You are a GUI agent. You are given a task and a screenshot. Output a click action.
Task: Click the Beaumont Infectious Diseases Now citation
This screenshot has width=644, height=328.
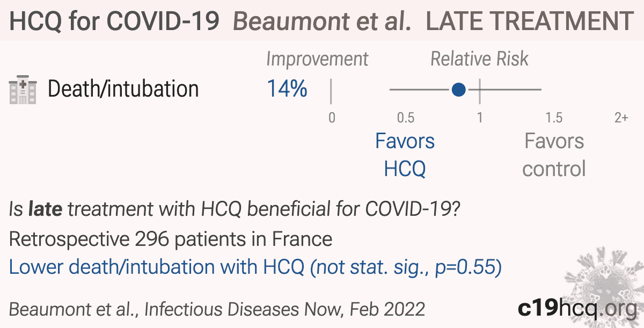217,309
